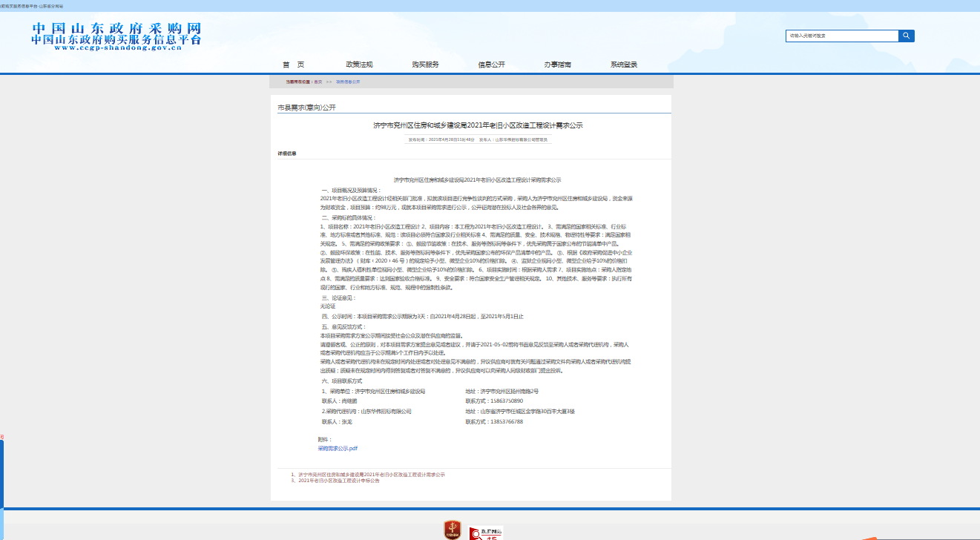The image size is (980, 540).
Task: Click the blue magnifier search button
Action: [x=907, y=36]
